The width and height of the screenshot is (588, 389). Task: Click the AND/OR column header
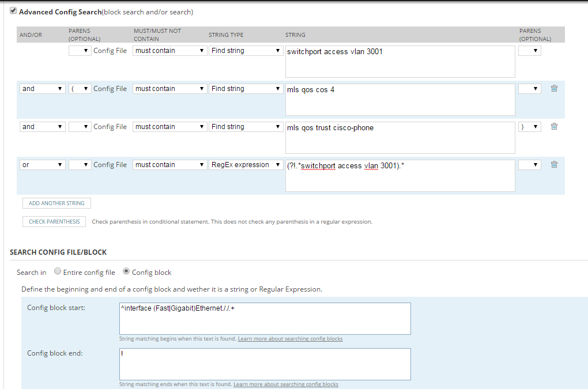31,35
